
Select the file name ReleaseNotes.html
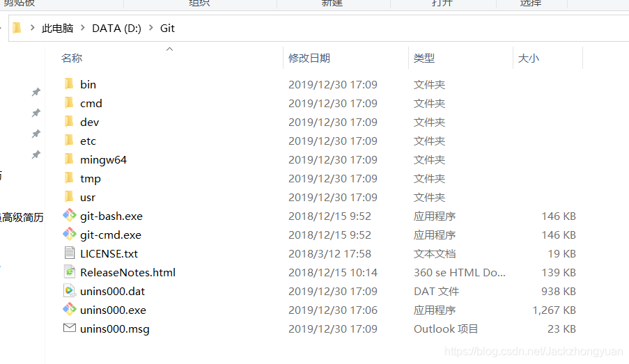[128, 273]
